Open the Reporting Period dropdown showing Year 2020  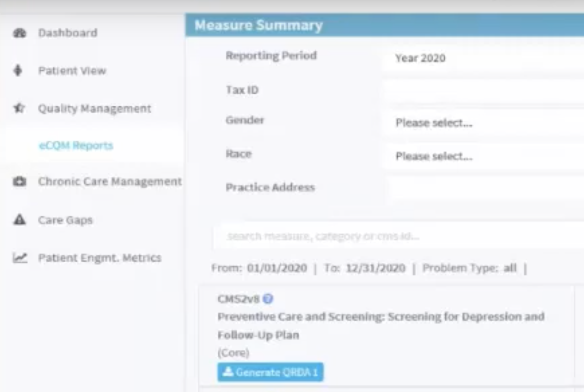tap(483, 58)
